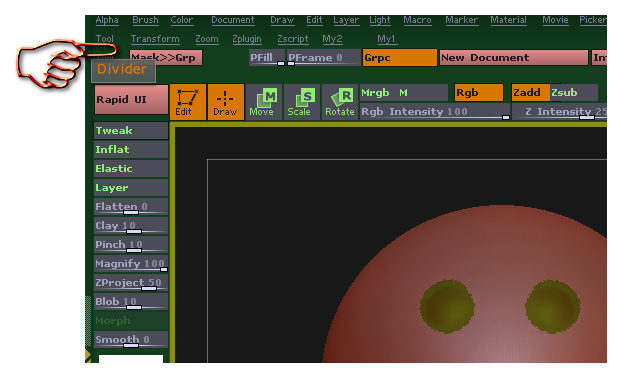The image size is (622, 378).
Task: Toggle the Grpc button
Action: click(x=399, y=58)
